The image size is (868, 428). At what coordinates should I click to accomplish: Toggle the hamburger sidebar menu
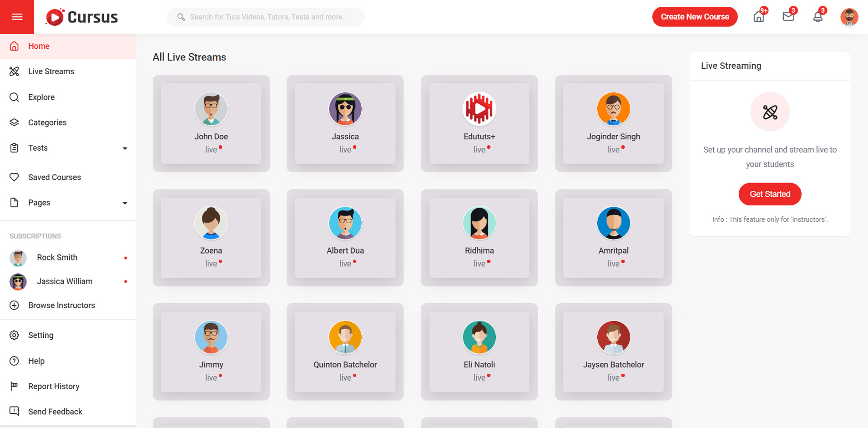(x=17, y=17)
